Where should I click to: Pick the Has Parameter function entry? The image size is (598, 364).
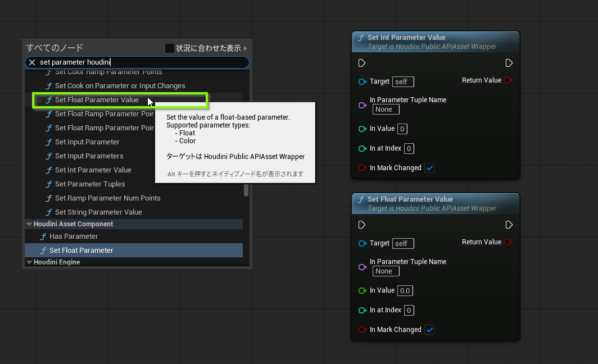[74, 236]
